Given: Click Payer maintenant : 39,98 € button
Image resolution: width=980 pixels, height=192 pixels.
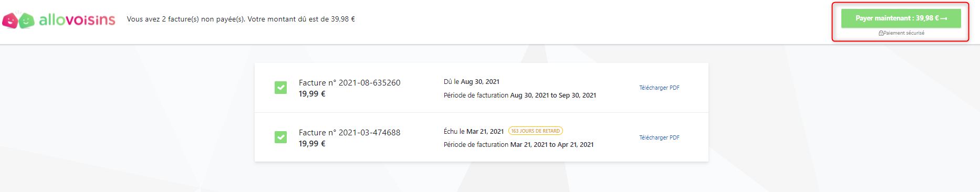Looking at the screenshot, I should (x=901, y=18).
